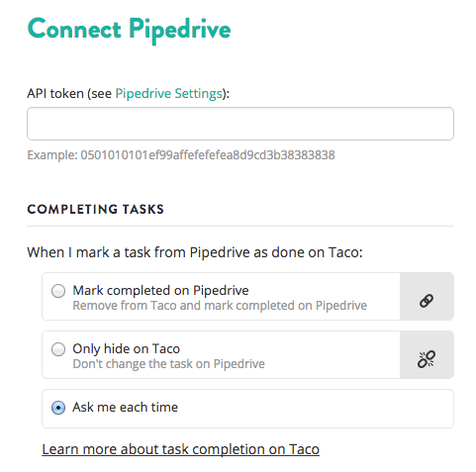Viewport: 476px width, 472px height.
Task: Click the chain link icon
Action: (427, 301)
